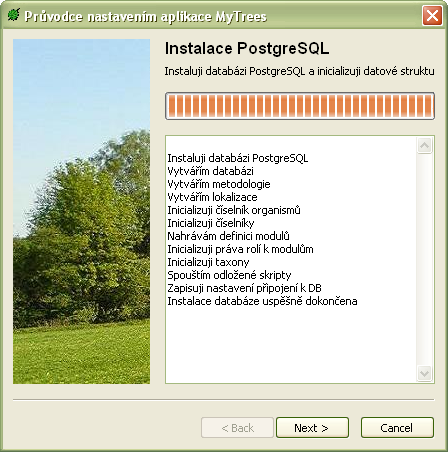Viewport: 448px width, 452px height.
Task: Click the orange installation progress bar
Action: coord(300,106)
